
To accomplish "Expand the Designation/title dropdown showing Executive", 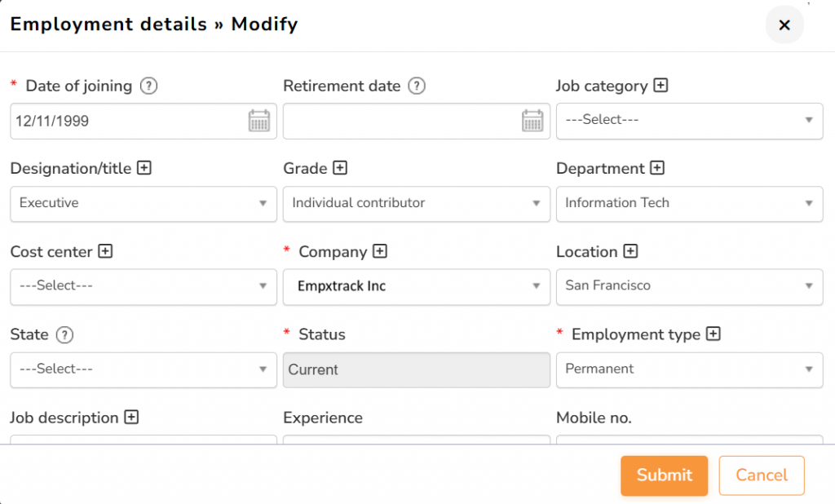I will 144,203.
